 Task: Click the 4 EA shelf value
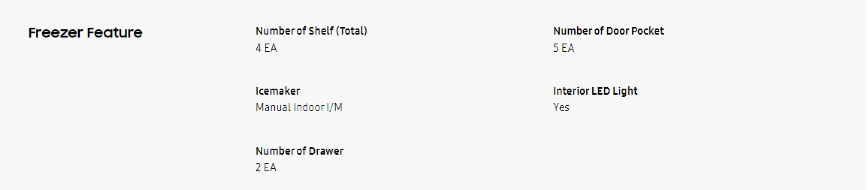pos(266,48)
